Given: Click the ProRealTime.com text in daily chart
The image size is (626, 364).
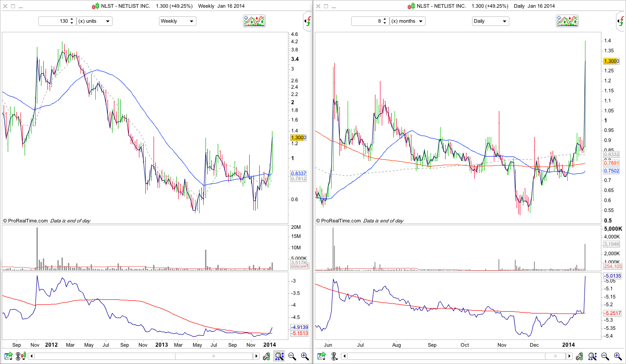Looking at the screenshot, I should pyautogui.click(x=341, y=221).
